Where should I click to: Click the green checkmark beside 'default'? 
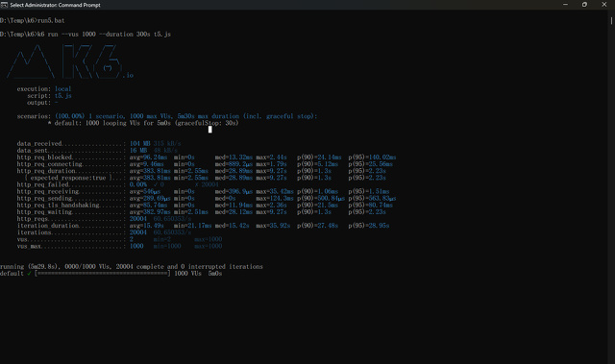point(29,274)
